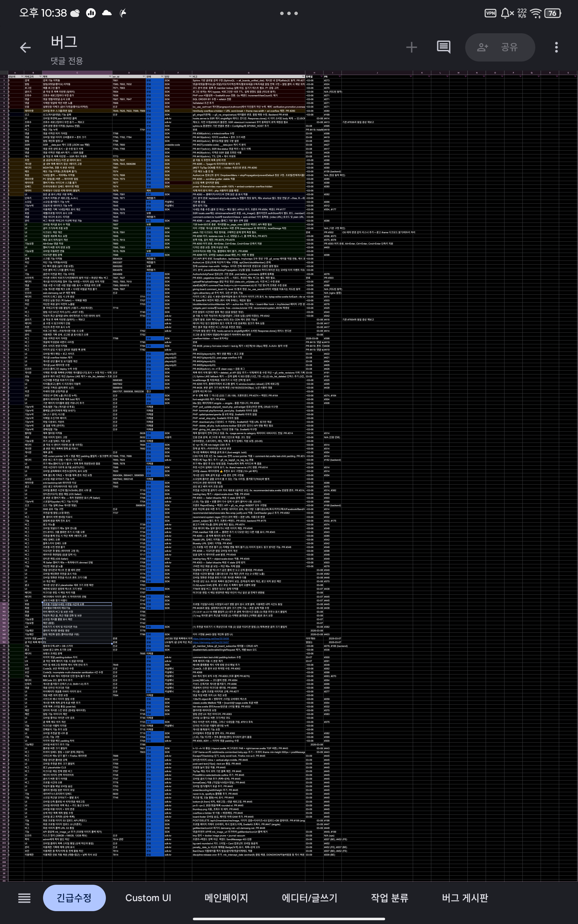Open the damoang.net/free/5919497 link
Screen dimensions: 578x924
[x=211, y=642]
